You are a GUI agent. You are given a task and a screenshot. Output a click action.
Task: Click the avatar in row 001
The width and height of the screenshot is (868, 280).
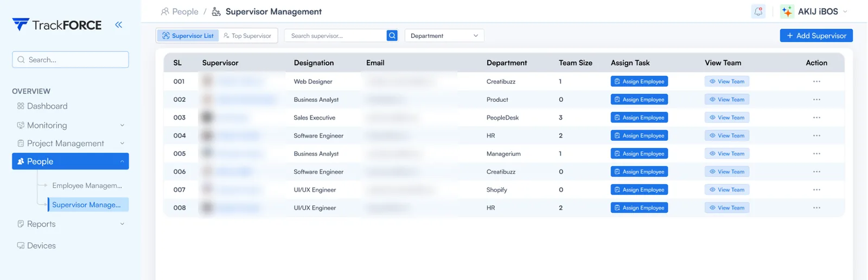point(207,81)
